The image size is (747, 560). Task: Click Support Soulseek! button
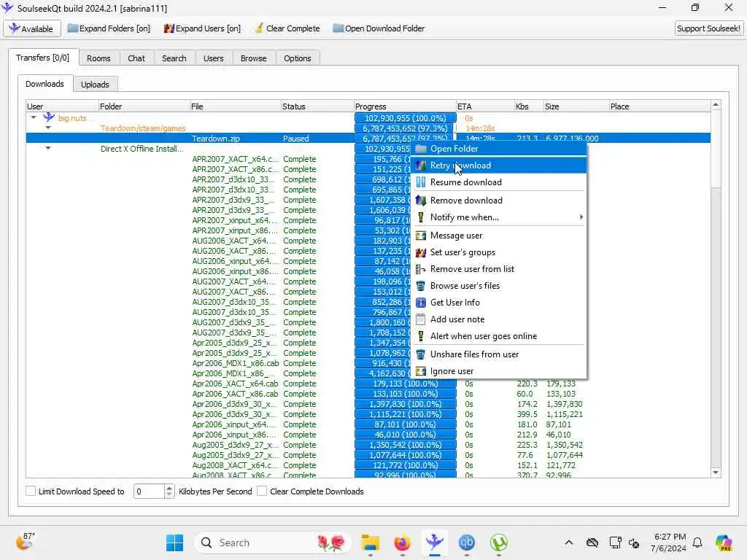coord(708,28)
